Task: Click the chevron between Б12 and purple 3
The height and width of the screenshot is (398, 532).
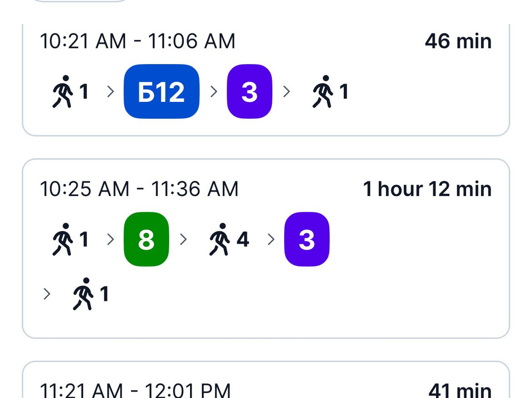Action: click(213, 92)
